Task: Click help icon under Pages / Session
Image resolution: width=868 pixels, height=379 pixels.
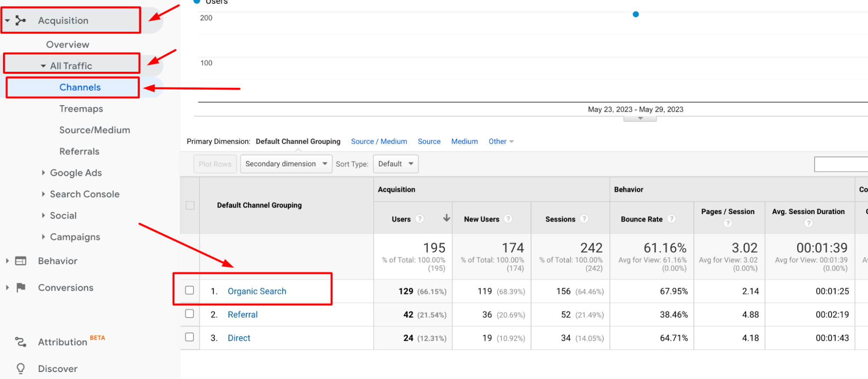Action: tap(728, 223)
